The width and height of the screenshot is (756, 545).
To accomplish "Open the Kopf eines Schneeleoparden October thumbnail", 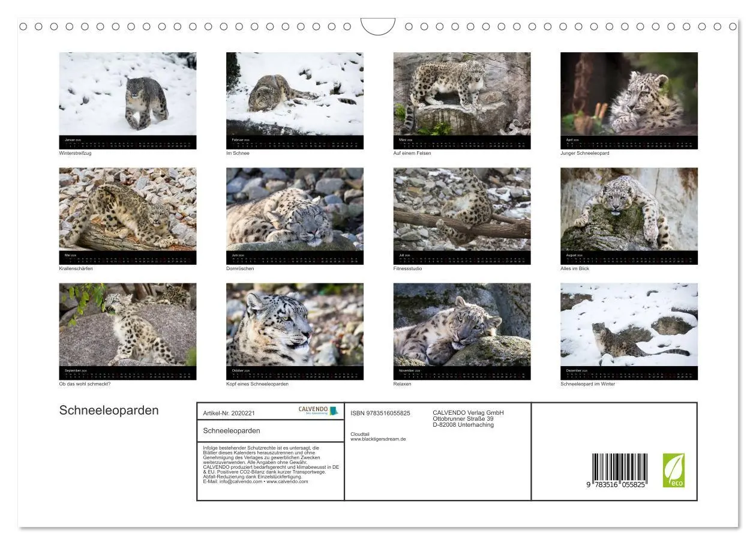I will tap(295, 331).
